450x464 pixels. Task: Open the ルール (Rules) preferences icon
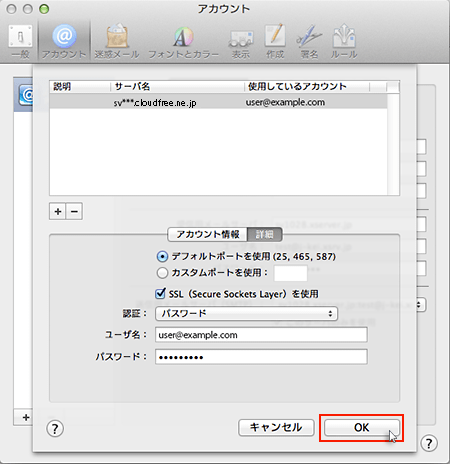[x=344, y=41]
